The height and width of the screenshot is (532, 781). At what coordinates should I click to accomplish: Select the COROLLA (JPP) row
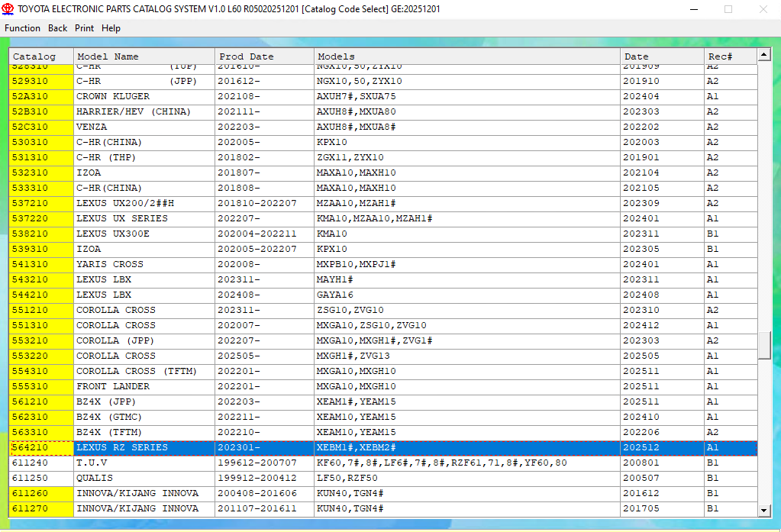click(x=383, y=340)
